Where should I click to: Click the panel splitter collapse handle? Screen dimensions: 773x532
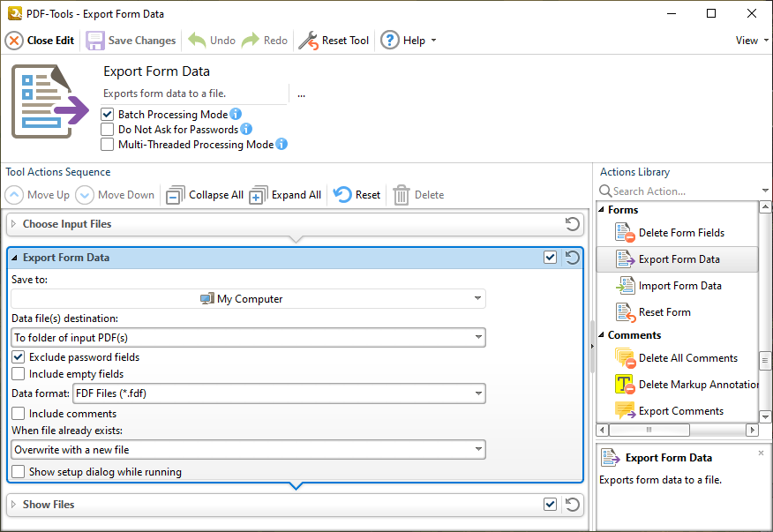click(x=591, y=347)
